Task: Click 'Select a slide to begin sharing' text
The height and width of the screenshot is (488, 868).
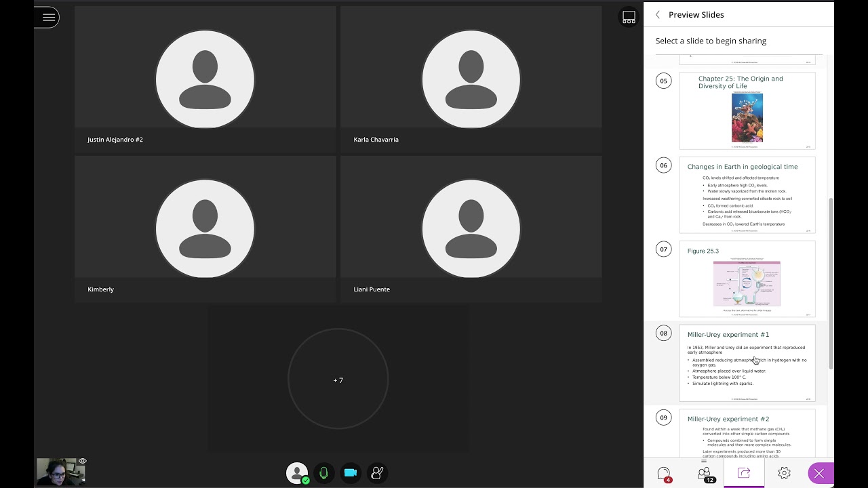Action: (711, 41)
